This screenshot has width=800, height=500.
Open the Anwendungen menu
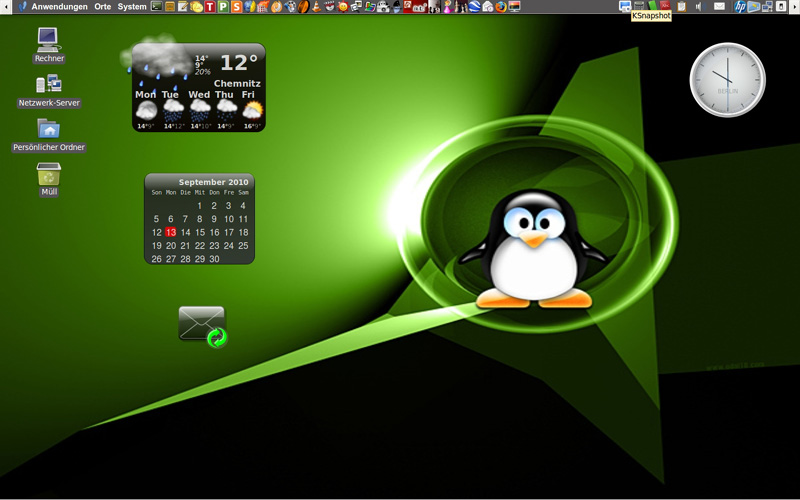click(59, 7)
